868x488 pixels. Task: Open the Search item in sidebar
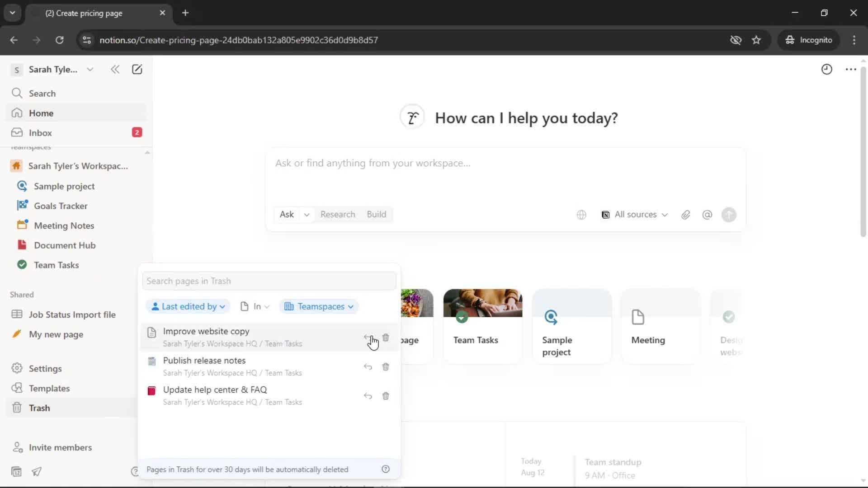(x=76, y=94)
